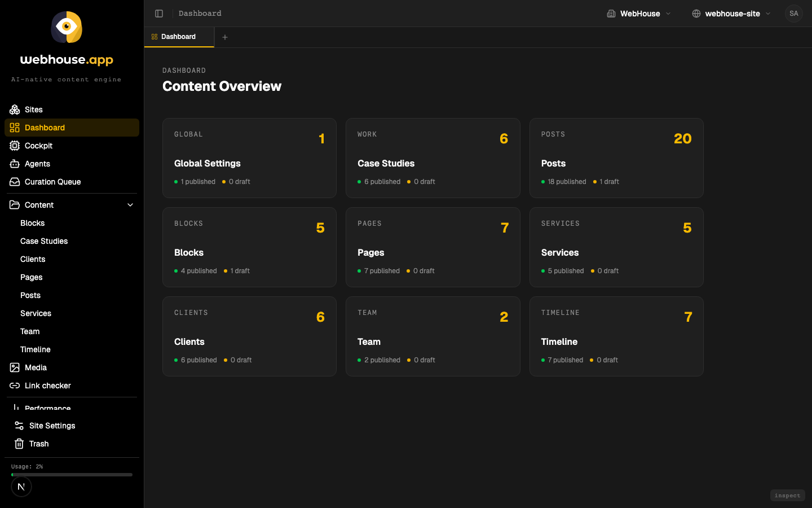This screenshot has width=812, height=508.
Task: Select Cockpit menu label
Action: coord(38,146)
